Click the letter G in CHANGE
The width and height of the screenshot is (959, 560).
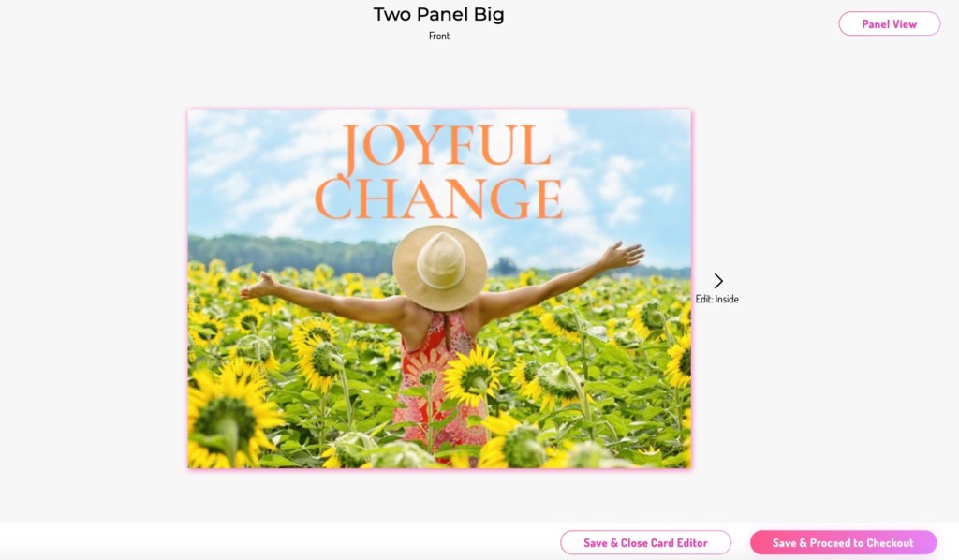click(509, 199)
